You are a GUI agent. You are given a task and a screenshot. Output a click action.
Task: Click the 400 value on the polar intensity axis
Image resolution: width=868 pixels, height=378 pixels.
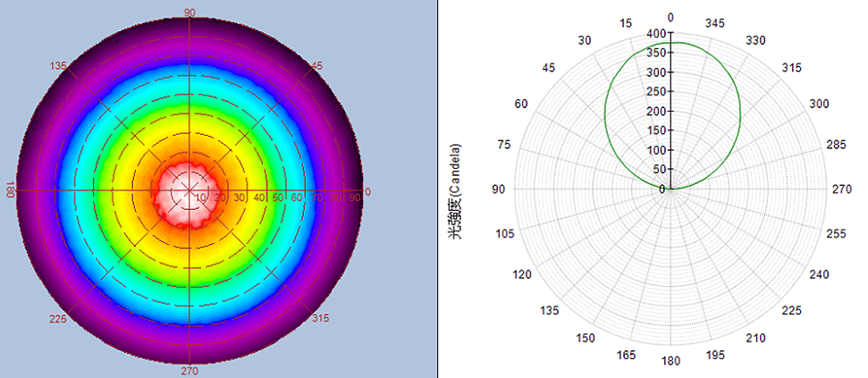(655, 34)
